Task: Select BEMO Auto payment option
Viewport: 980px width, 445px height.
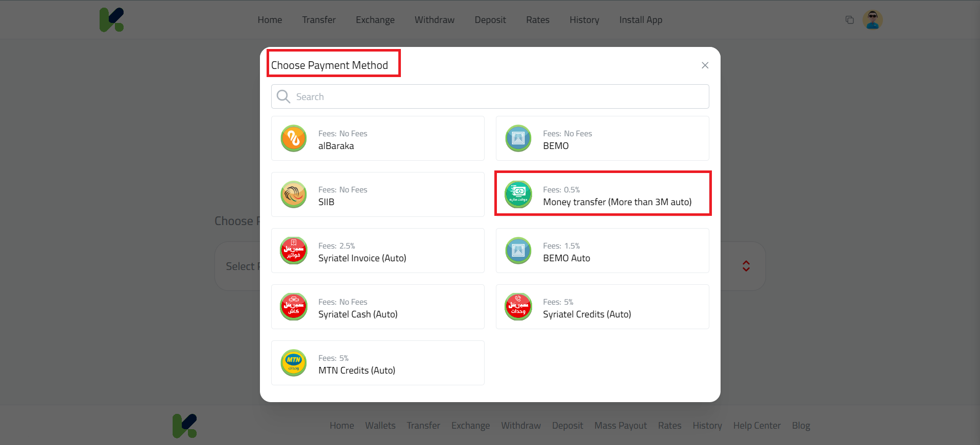Action: (603, 251)
